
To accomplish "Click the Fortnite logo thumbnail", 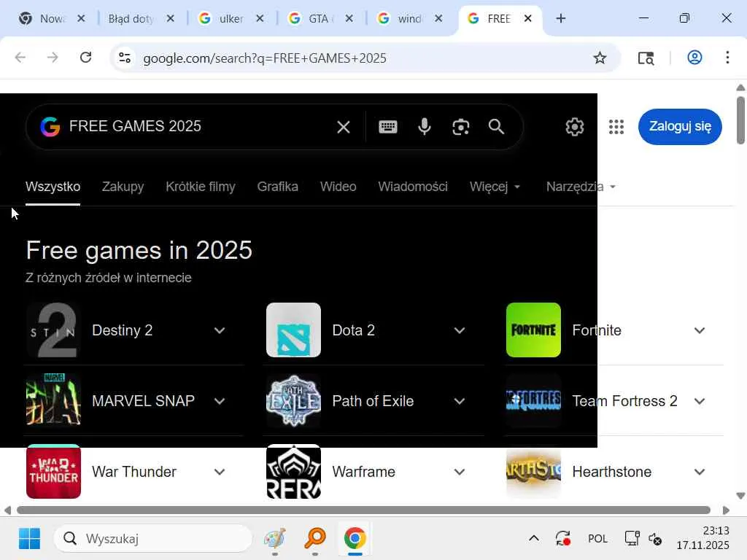I will click(533, 330).
